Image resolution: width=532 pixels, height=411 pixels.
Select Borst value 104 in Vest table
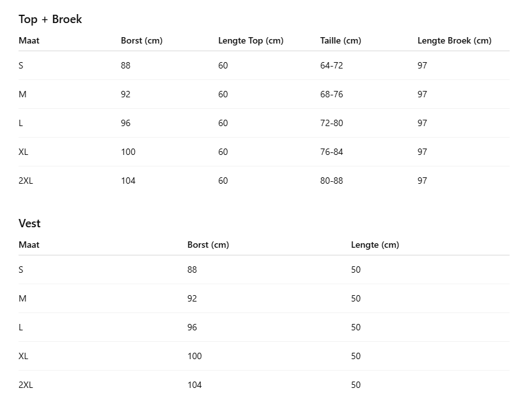tap(194, 385)
